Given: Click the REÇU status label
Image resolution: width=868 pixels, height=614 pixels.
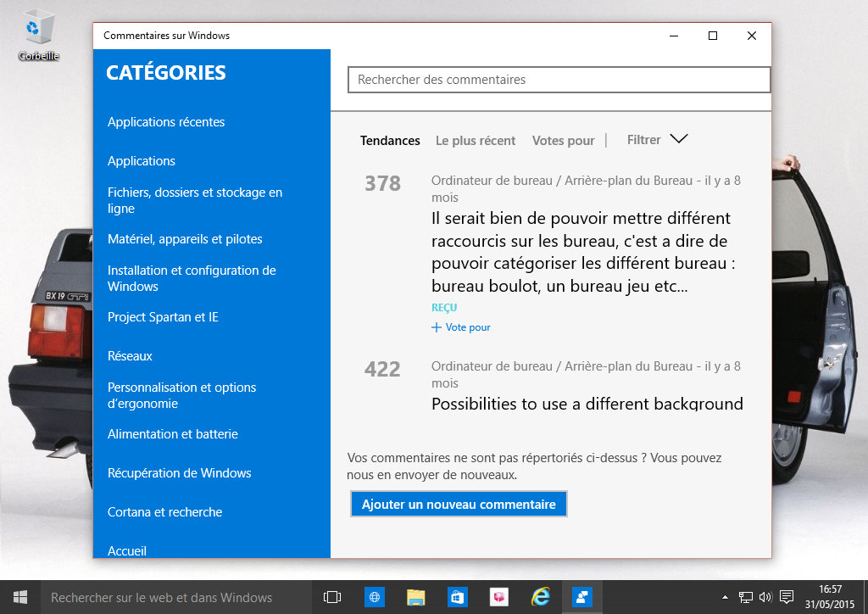Looking at the screenshot, I should coord(444,308).
